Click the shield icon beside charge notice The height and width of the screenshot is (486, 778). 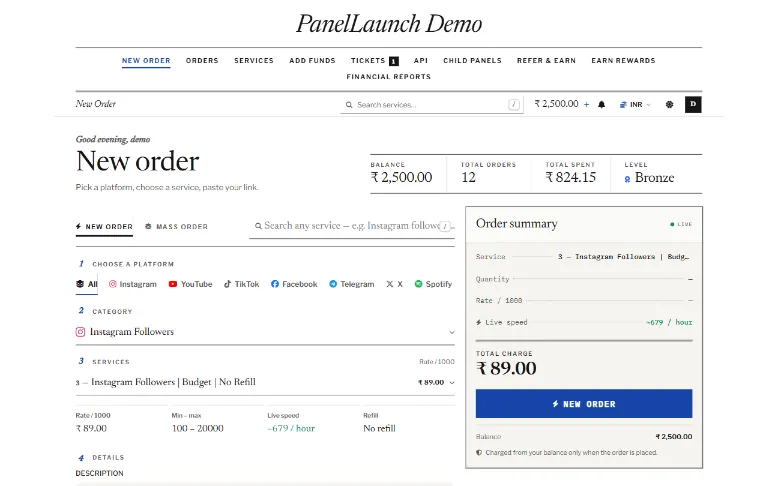[x=479, y=452]
